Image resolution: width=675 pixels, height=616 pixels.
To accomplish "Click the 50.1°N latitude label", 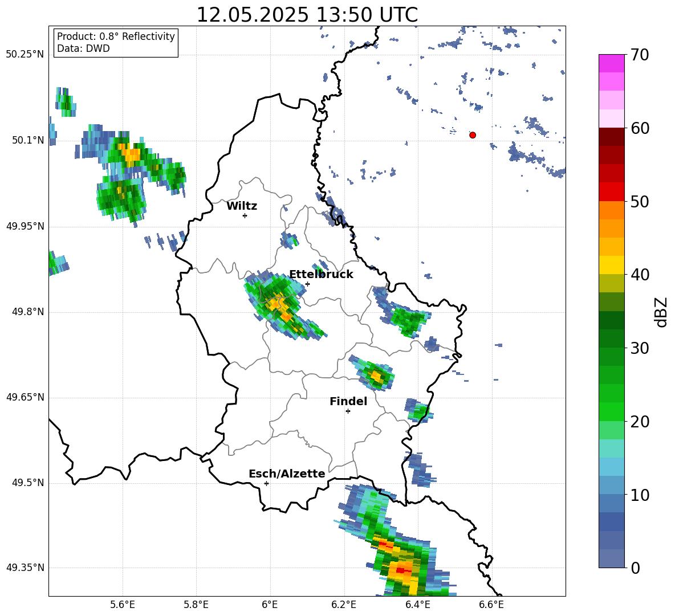I will [28, 140].
